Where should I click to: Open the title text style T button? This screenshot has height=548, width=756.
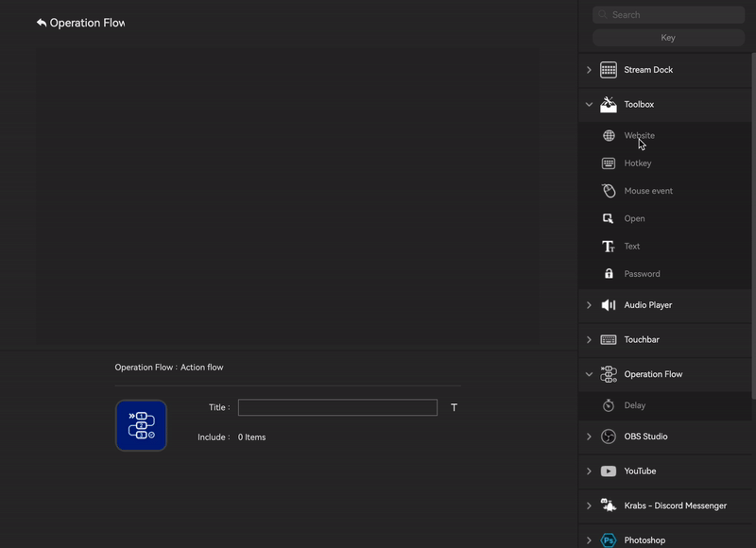tap(455, 408)
